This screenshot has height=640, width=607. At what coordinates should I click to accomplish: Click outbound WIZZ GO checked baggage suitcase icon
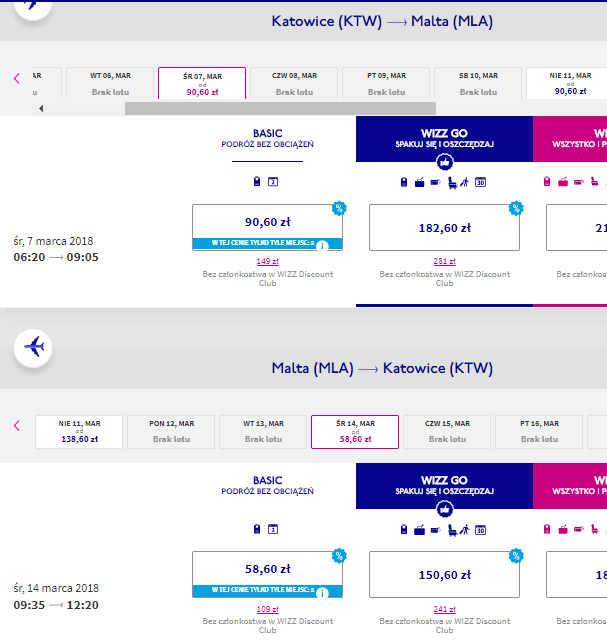(x=419, y=182)
